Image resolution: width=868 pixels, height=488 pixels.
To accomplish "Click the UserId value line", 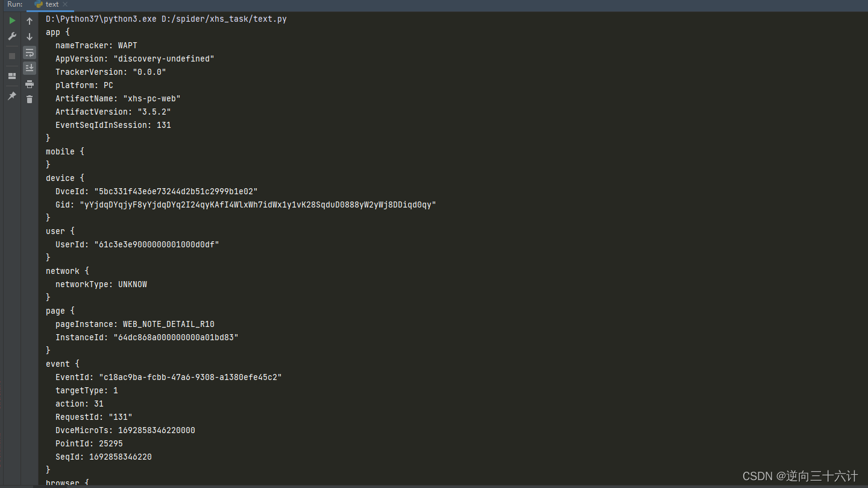I will coord(137,244).
